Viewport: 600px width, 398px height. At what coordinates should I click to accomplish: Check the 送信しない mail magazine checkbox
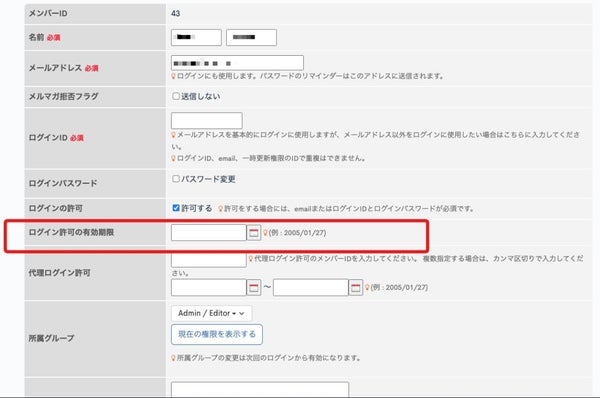[176, 96]
